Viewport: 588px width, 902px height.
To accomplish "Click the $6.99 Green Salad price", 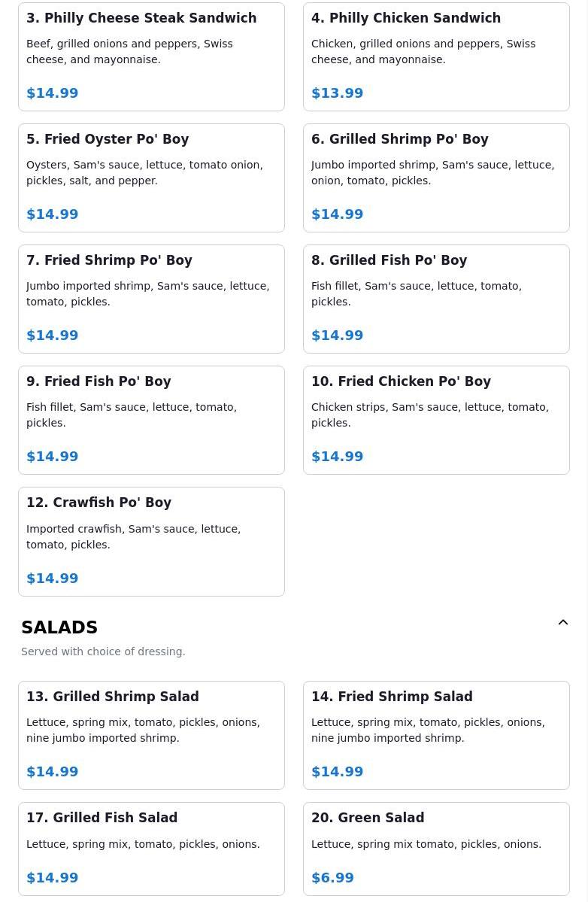I will 333,878.
